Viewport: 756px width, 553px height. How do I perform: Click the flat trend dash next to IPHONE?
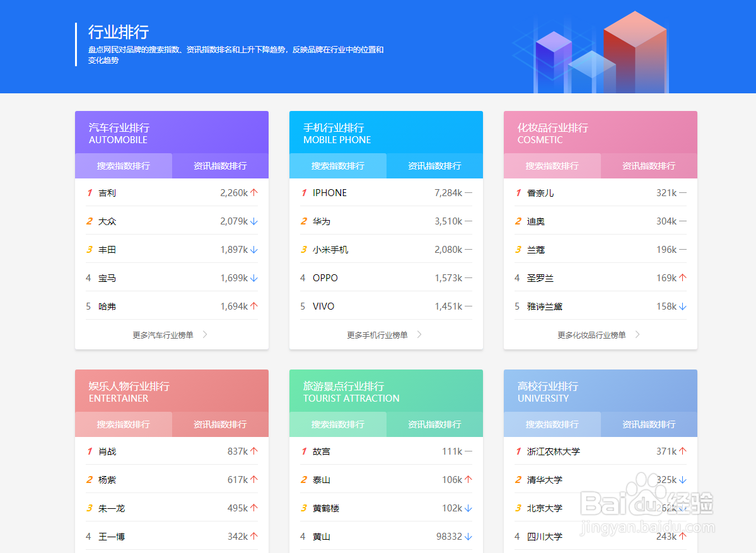(469, 192)
